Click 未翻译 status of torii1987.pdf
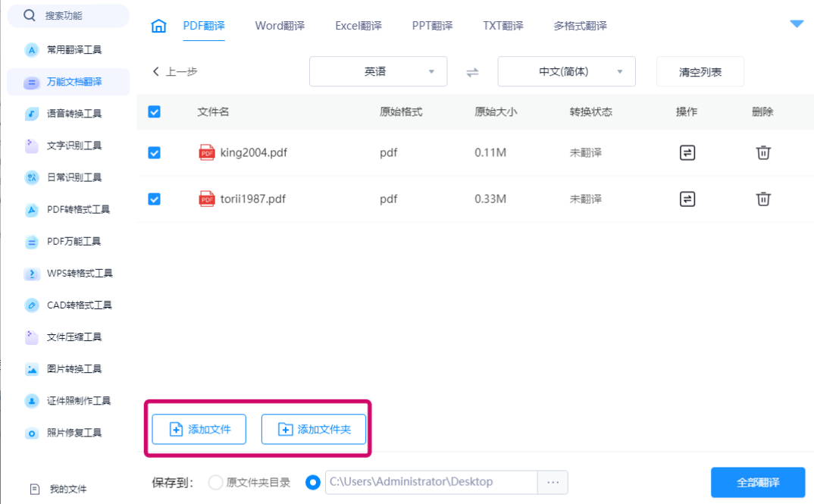This screenshot has width=814, height=504. click(x=586, y=199)
